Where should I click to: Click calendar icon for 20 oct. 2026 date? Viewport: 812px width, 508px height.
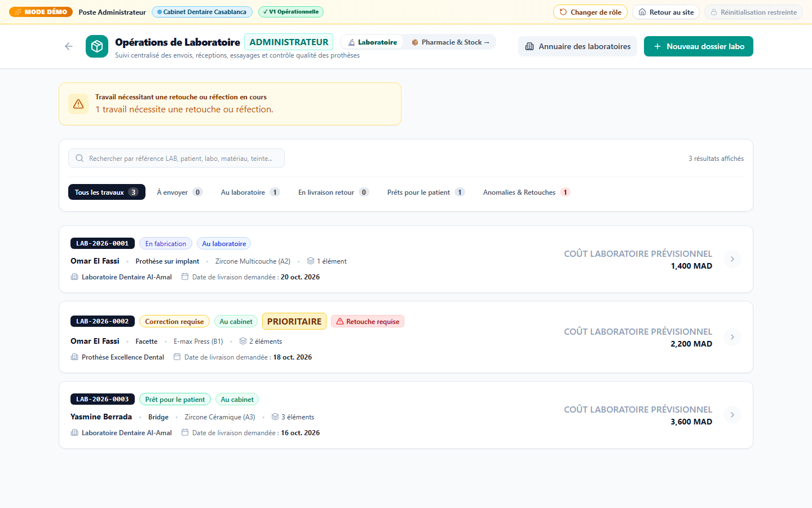[185, 277]
